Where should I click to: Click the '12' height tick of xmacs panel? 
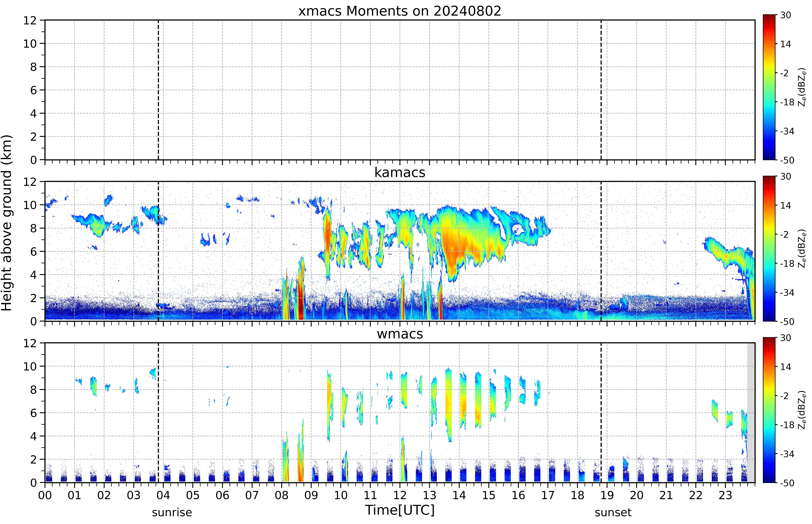coord(30,20)
